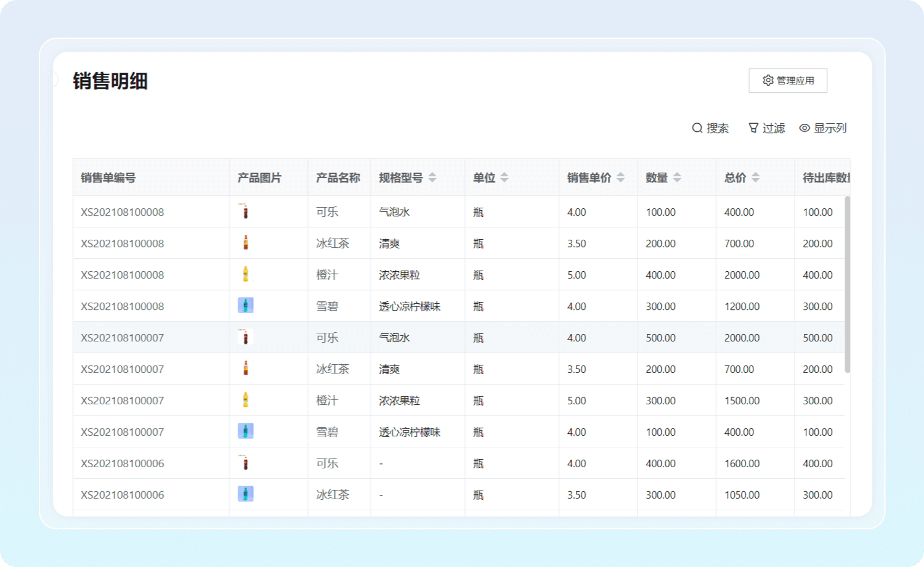Sort by 销售单价 column arrows
Image resolution: width=924 pixels, height=567 pixels.
tap(620, 177)
